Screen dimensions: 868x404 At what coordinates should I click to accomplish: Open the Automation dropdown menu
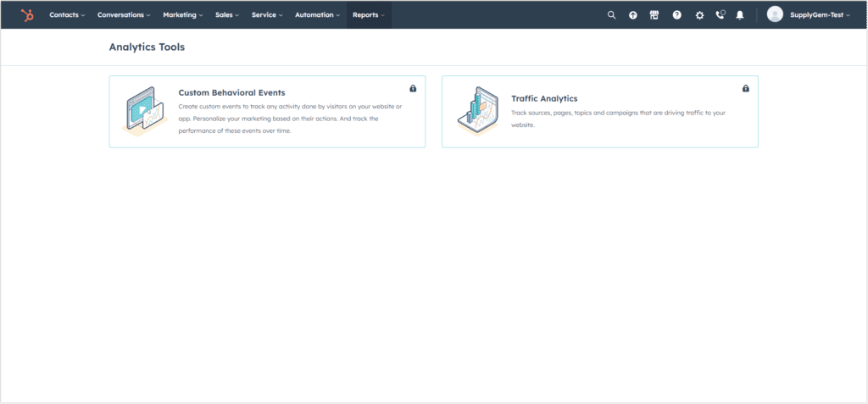[x=317, y=15]
